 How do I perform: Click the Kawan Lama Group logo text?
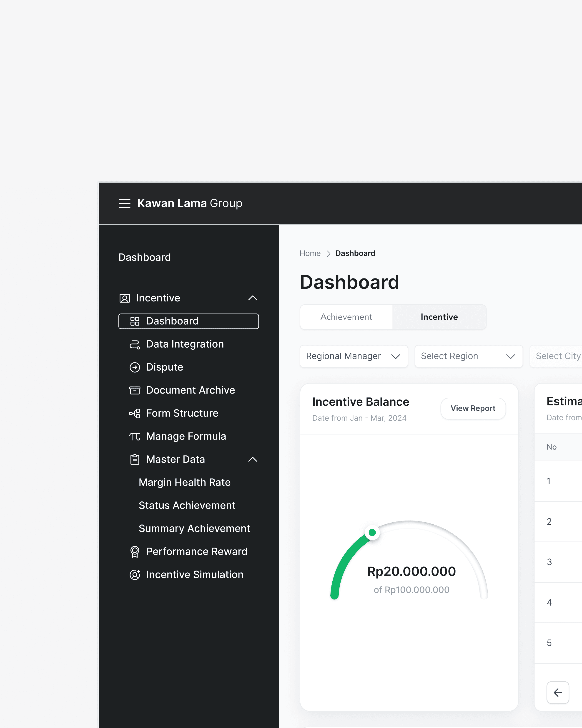(190, 203)
